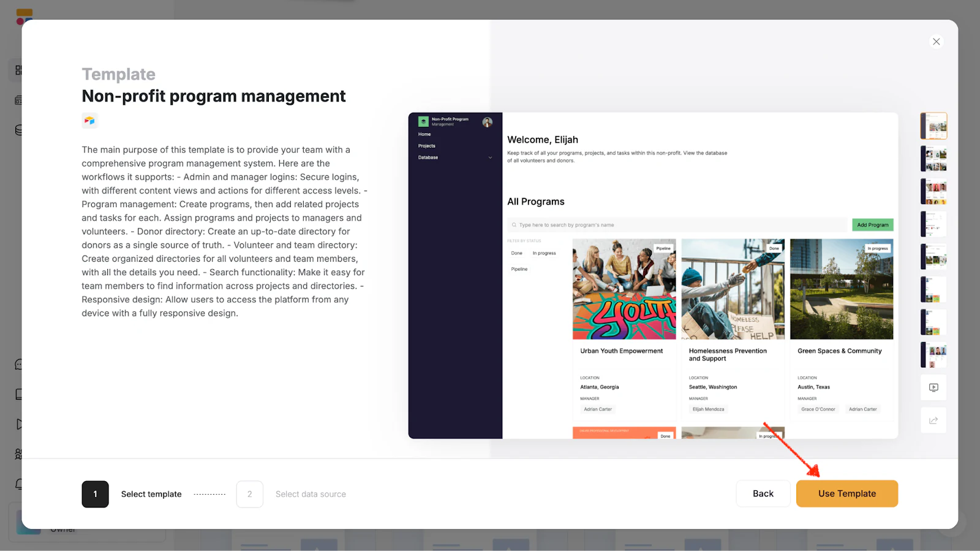Select the second preview thumbnail

pyautogui.click(x=933, y=159)
